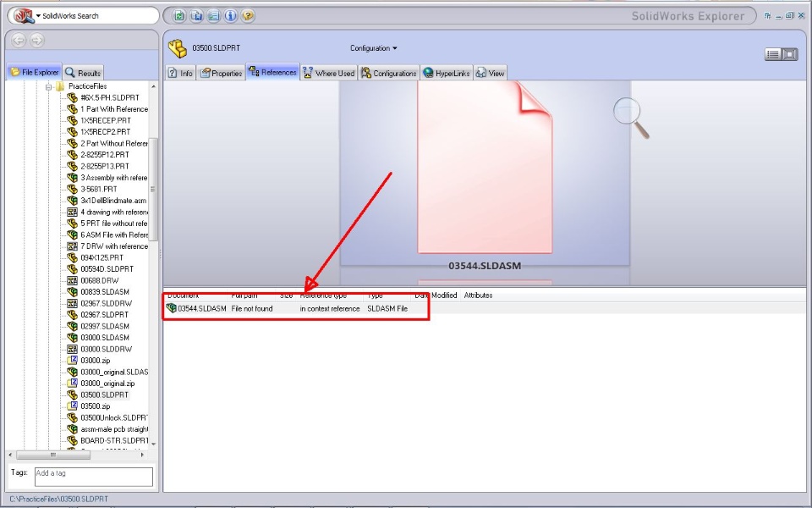The height and width of the screenshot is (508, 812).
Task: Collapse the PracticeFiles tree node
Action: pyautogui.click(x=48, y=86)
